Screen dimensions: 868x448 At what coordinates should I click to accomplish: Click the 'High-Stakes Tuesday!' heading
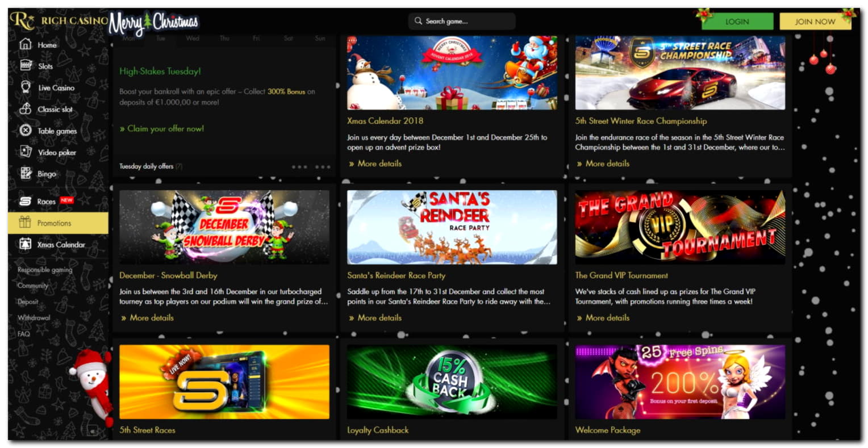click(160, 72)
